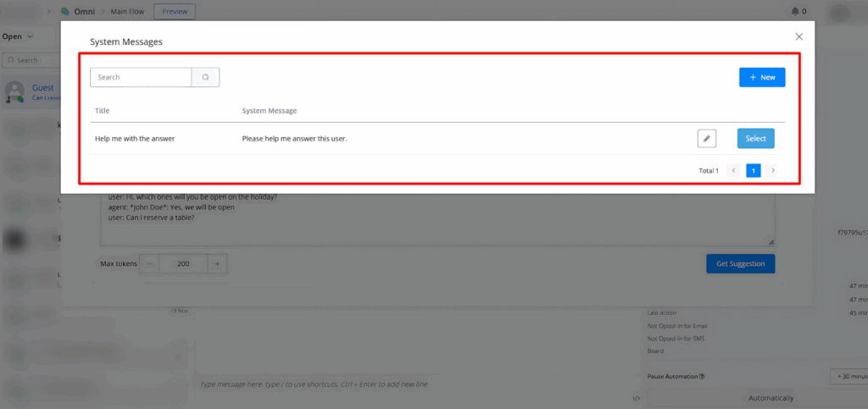868x409 pixels.
Task: Click the magnifier search button in the dialog
Action: pos(205,77)
